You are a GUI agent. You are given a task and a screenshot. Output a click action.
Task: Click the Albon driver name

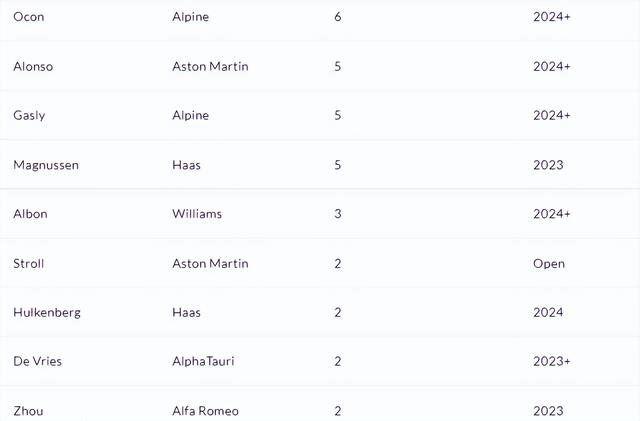(30, 214)
